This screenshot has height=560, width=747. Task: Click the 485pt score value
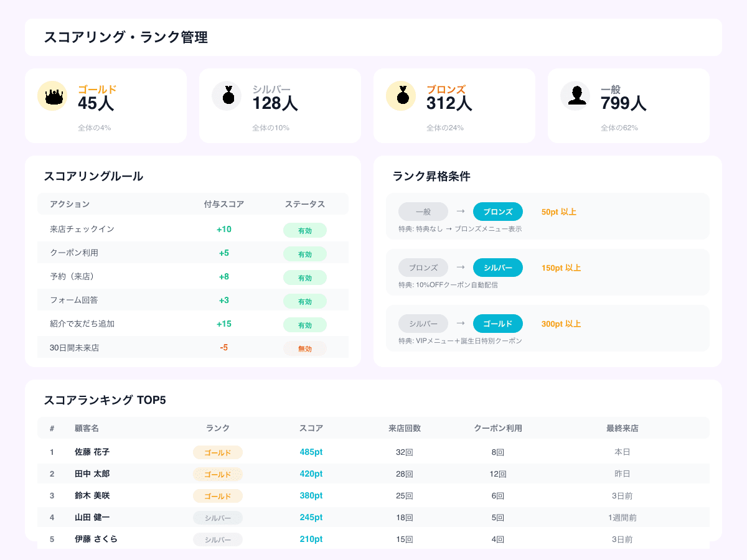[x=311, y=452]
